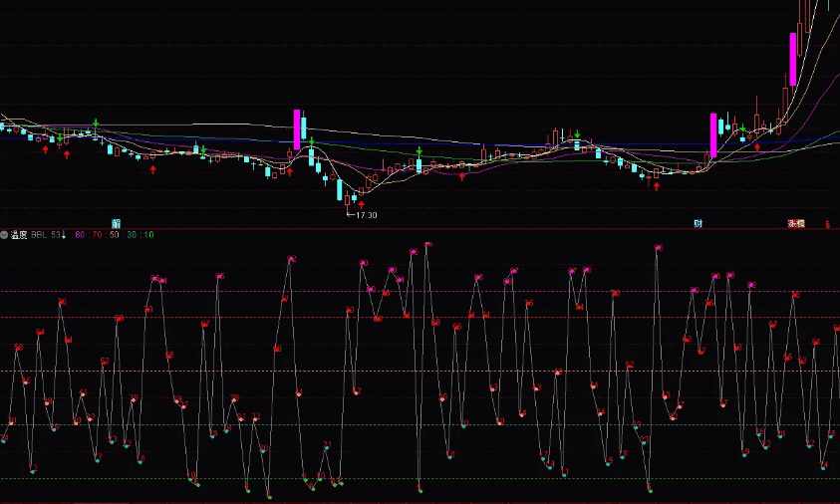Click the tan 50 parameter value
Screen dimensions: 840x504
coord(114,235)
